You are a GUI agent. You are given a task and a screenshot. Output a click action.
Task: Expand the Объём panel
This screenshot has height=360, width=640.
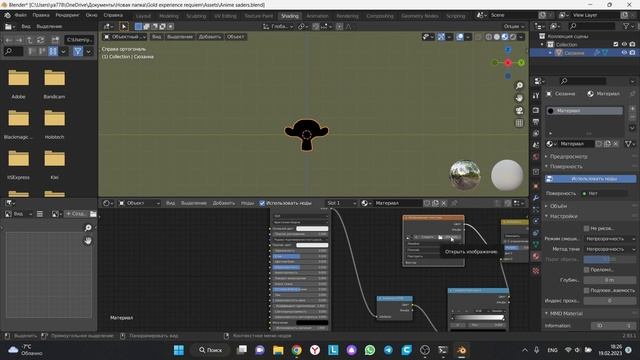pos(558,206)
